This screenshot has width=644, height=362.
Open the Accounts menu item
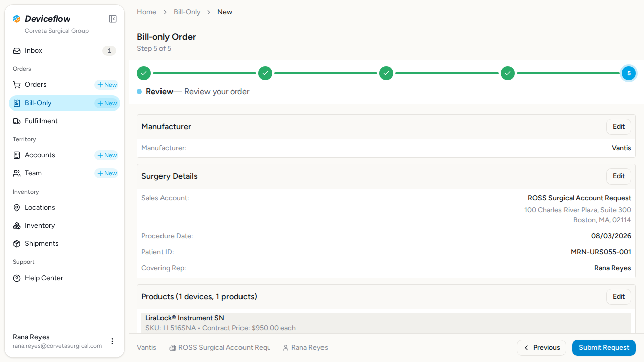[40, 155]
